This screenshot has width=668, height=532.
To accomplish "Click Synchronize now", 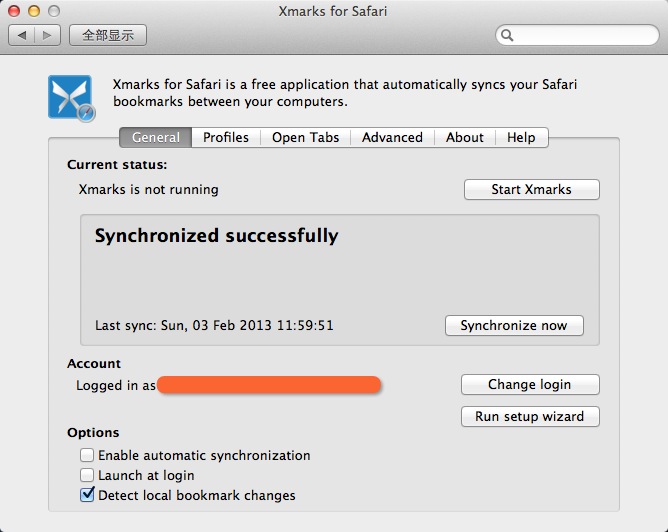I will [x=514, y=325].
